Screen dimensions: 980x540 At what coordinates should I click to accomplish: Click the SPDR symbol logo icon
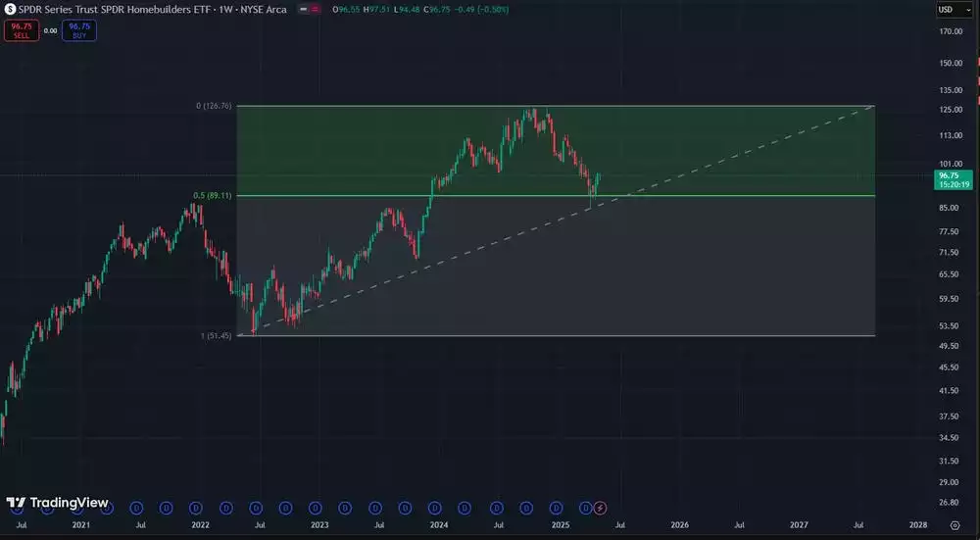coord(10,10)
